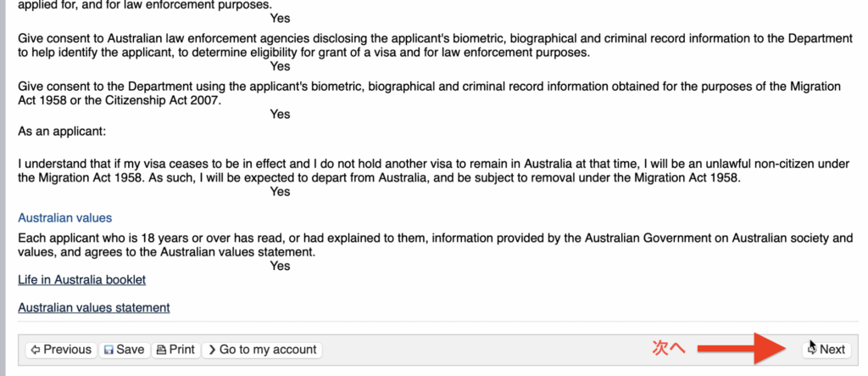This screenshot has width=868, height=376.
Task: Click the printer icon on Print
Action: tap(161, 350)
